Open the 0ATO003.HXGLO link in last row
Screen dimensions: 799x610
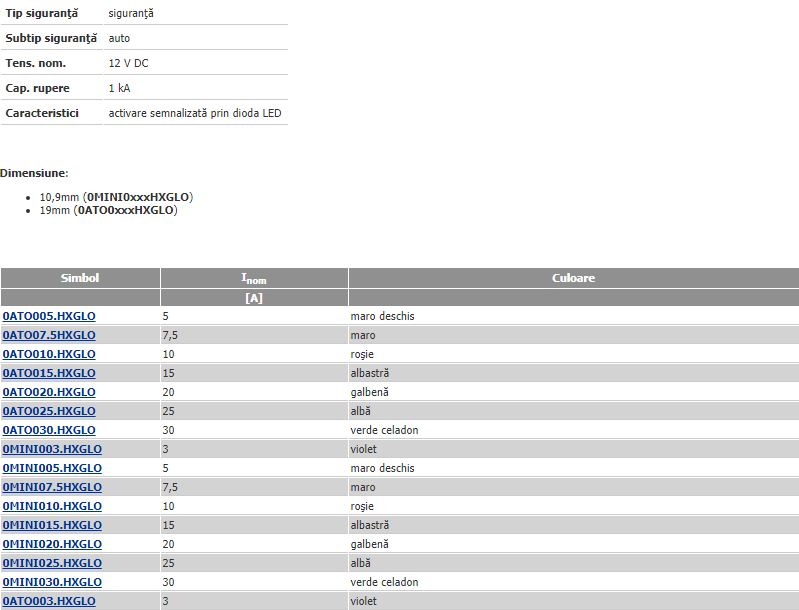[x=49, y=601]
